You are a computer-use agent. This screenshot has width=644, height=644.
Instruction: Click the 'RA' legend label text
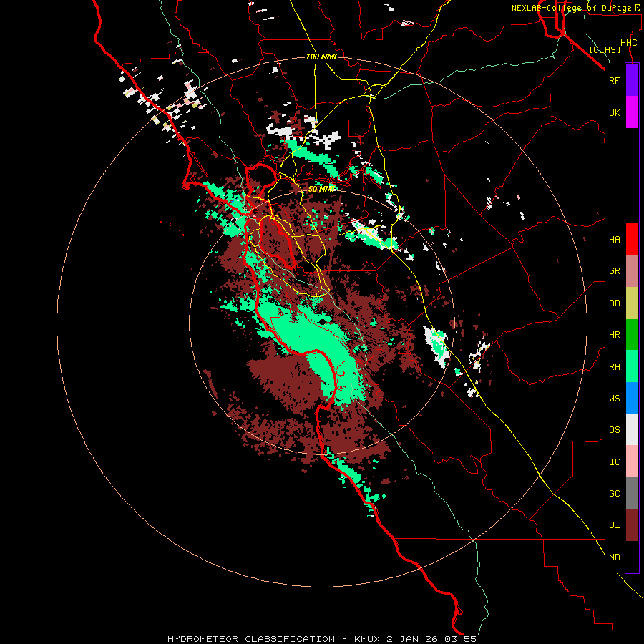[x=614, y=367]
